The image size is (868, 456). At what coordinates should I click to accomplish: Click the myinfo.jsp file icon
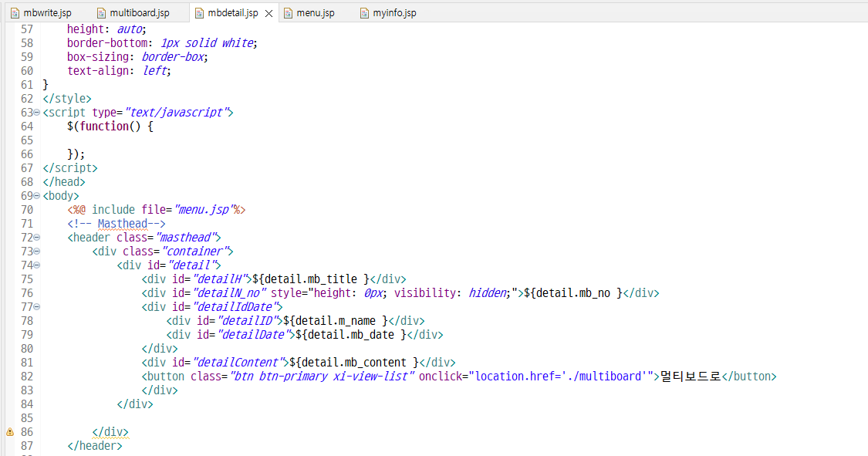(364, 12)
